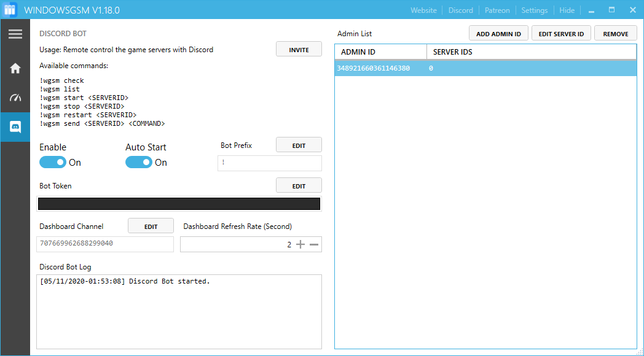Viewport: 644px width, 356px height.
Task: Open the Discord link in title bar
Action: click(461, 10)
